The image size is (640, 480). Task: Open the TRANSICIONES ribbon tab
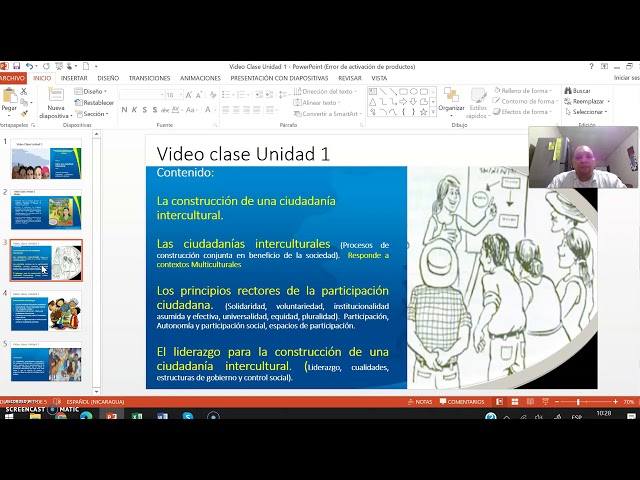point(149,78)
